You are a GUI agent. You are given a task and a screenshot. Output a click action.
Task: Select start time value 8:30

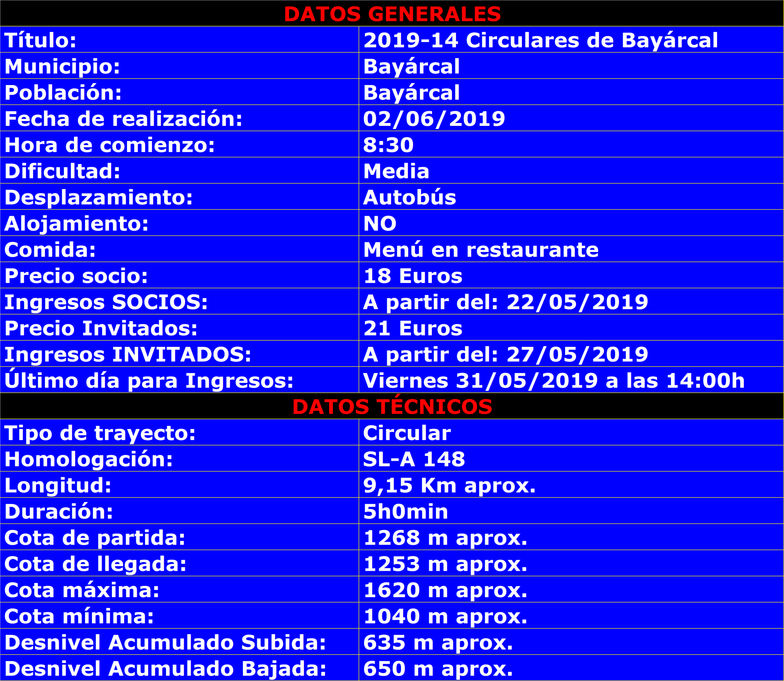pyautogui.click(x=388, y=145)
